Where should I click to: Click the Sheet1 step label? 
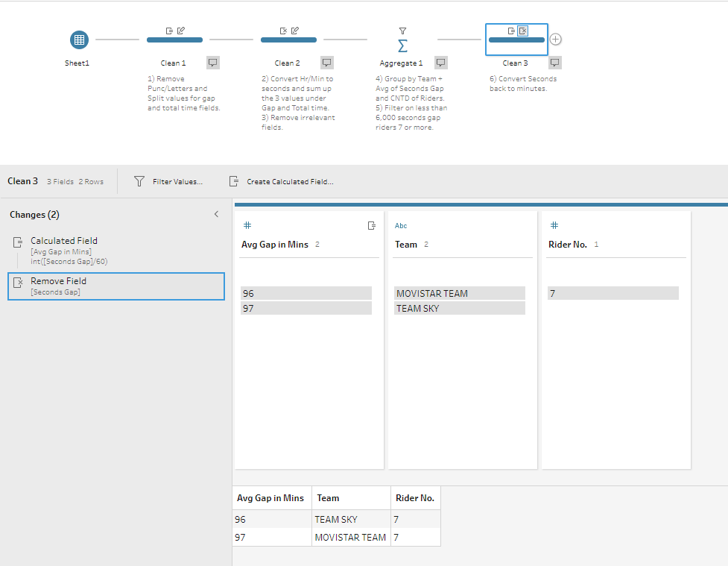point(77,63)
